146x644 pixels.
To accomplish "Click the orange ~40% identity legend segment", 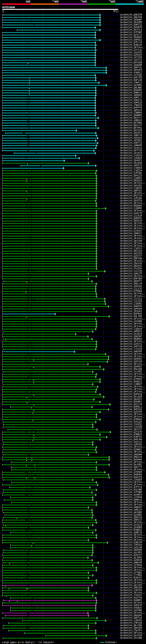I will click(45, 4).
